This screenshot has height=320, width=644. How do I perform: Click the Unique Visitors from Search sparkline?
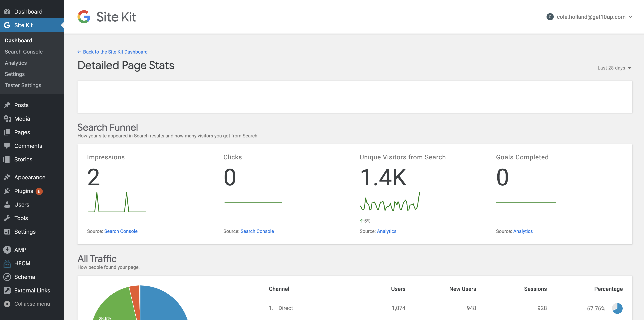pyautogui.click(x=390, y=202)
